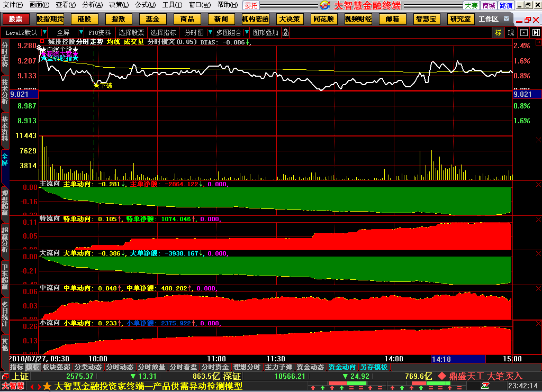Click the 商城 button

[489, 5]
